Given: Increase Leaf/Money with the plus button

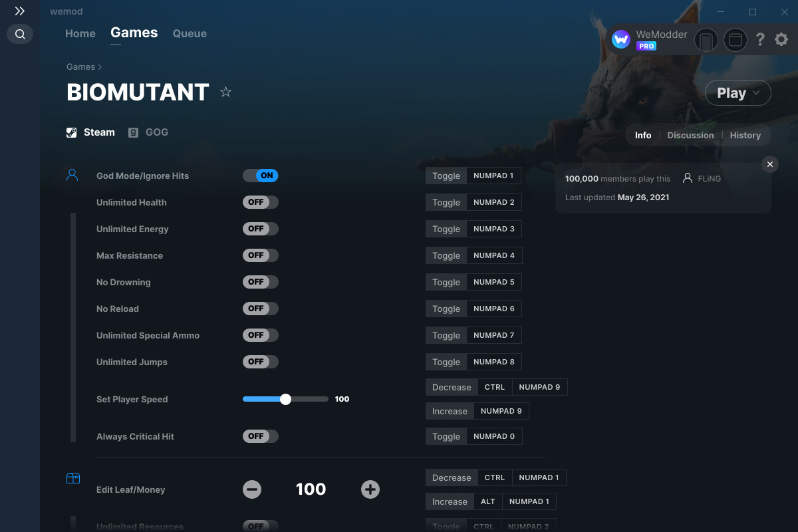Looking at the screenshot, I should tap(370, 489).
